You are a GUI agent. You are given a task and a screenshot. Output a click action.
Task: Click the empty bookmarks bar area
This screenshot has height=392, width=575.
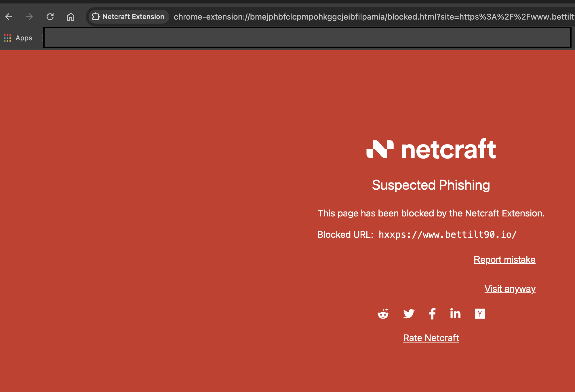coord(307,37)
